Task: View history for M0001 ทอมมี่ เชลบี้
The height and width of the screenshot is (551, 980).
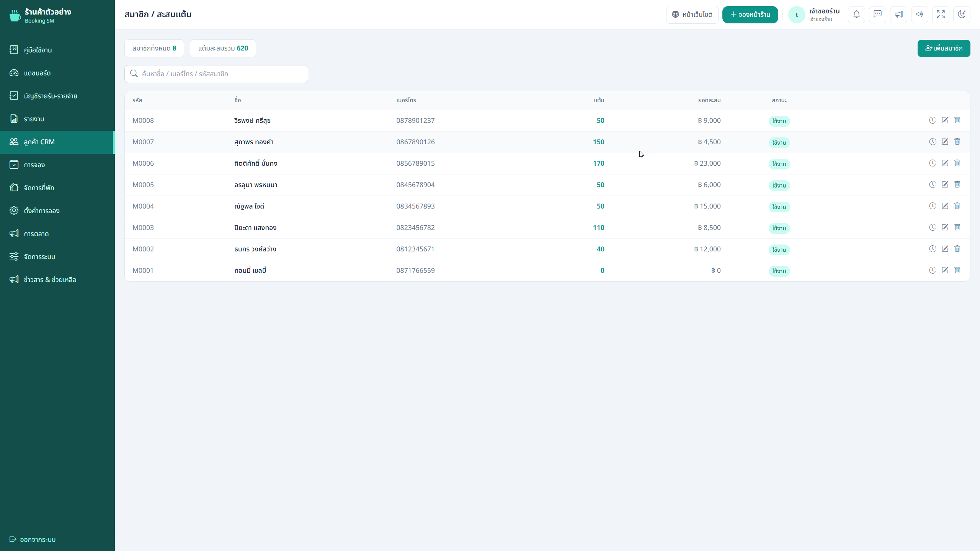Action: click(x=933, y=270)
